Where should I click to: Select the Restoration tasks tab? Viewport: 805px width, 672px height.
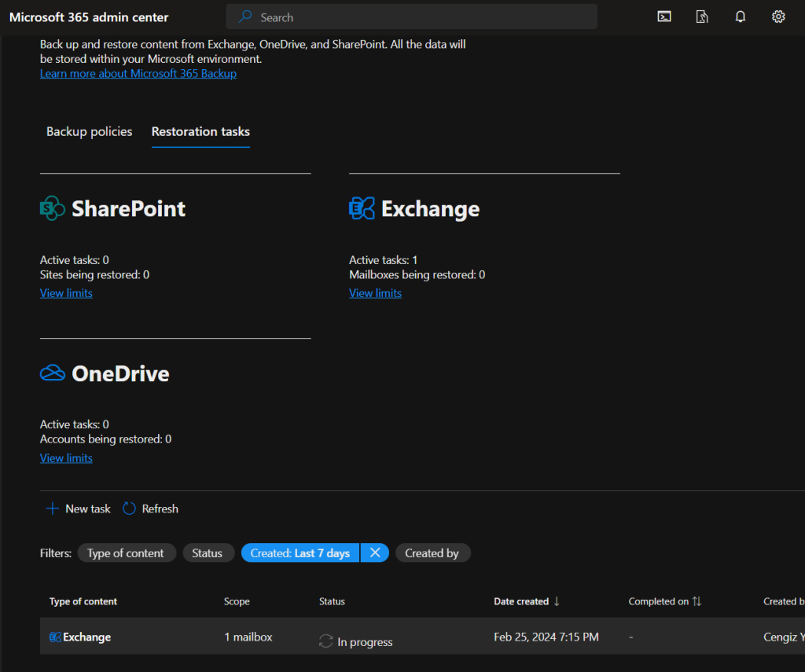pos(200,131)
